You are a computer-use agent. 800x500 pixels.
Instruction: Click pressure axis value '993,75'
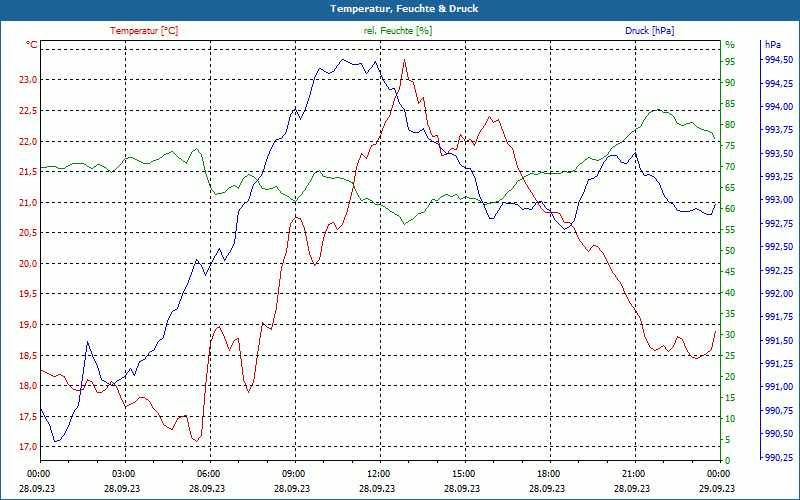pyautogui.click(x=779, y=130)
